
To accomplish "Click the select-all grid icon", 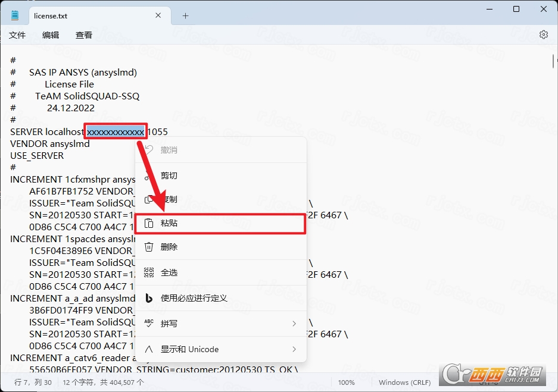I will click(x=149, y=272).
